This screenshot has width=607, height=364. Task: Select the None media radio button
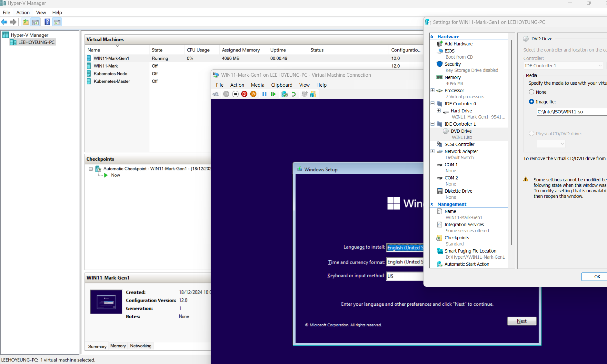coord(532,92)
